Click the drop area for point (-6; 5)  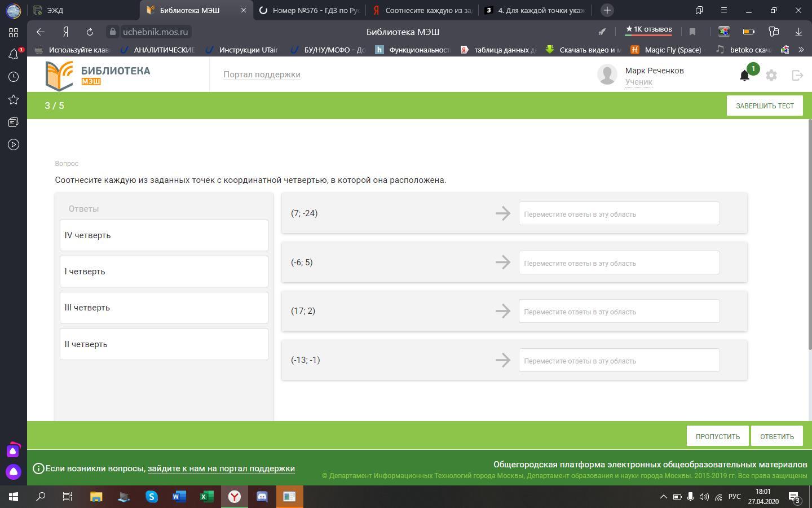point(619,262)
